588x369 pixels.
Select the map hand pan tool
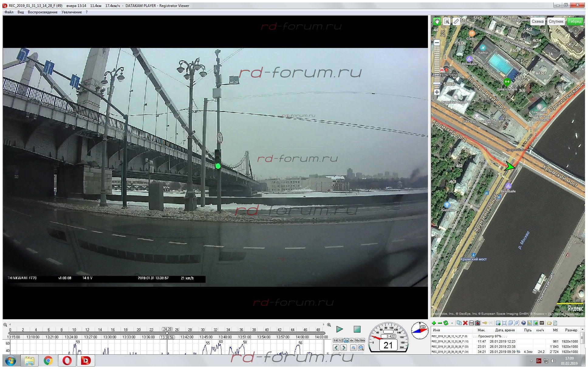[437, 21]
